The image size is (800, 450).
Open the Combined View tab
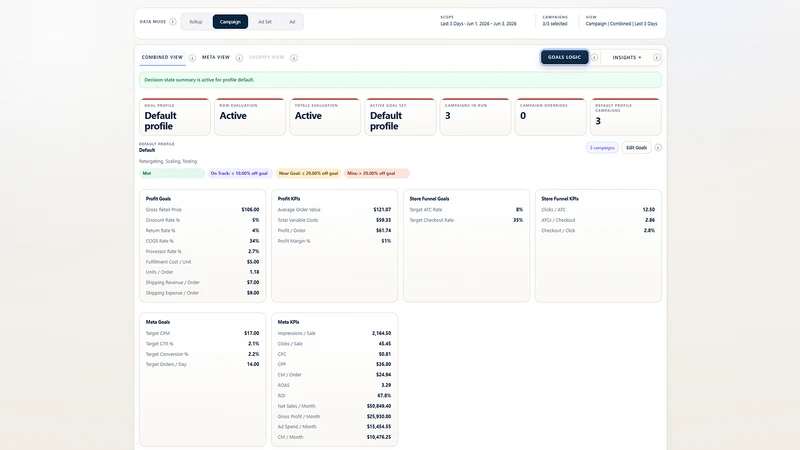tap(162, 57)
